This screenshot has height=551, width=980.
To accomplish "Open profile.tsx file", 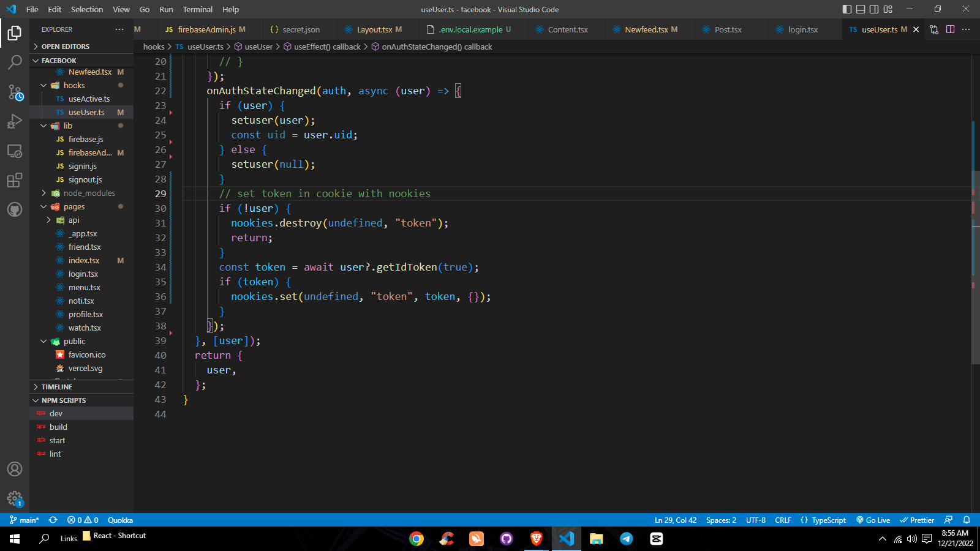I will (81, 314).
